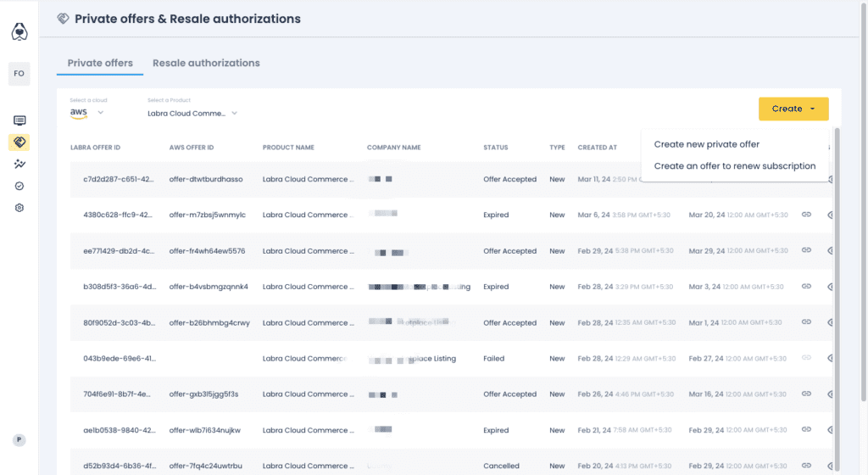868x475 pixels.
Task: Click the P profile avatar at bottom
Action: pos(19,439)
